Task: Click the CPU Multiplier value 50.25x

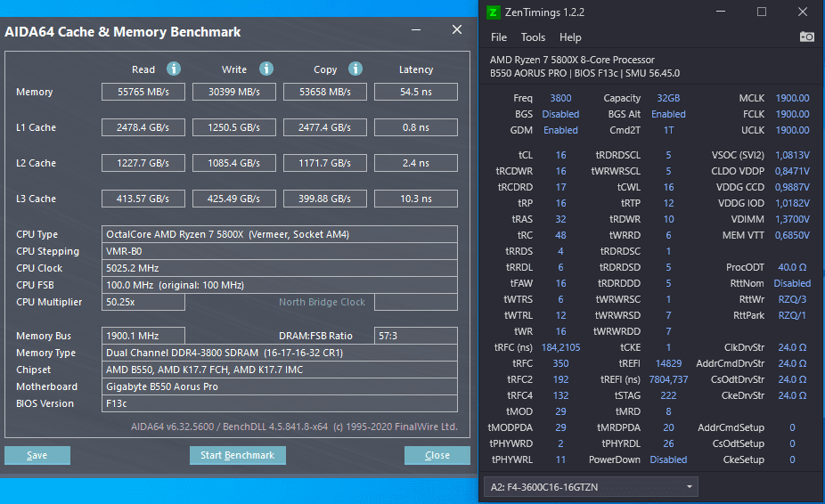Action: point(143,302)
